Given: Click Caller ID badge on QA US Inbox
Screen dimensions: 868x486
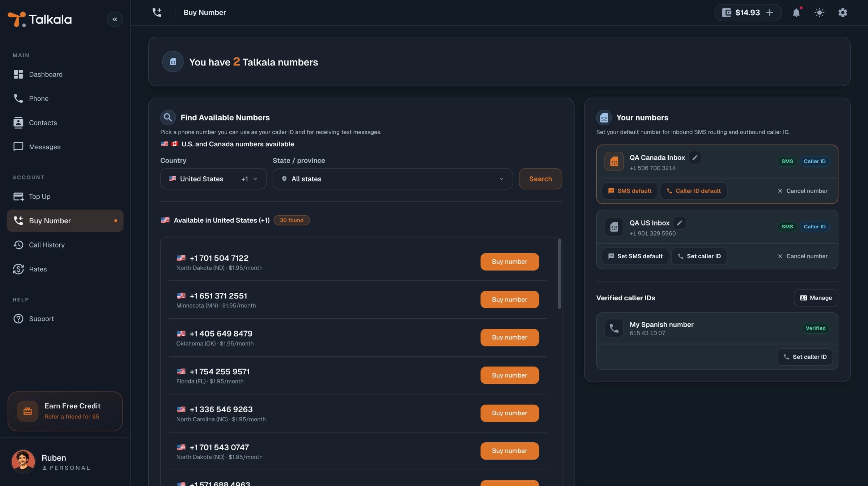Looking at the screenshot, I should coord(814,227).
